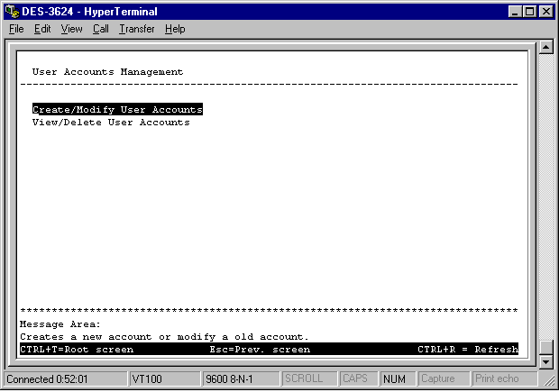Minimize the HyperTerminal window
Image resolution: width=559 pixels, height=392 pixels.
(x=515, y=12)
